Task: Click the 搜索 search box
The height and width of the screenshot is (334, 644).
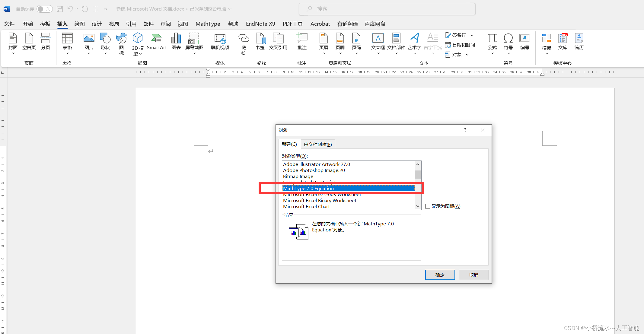Action: 387,9
